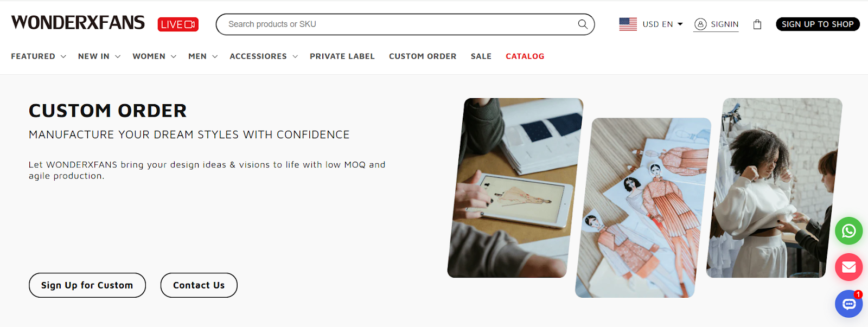Open the PRIVATE LABEL menu item

tap(342, 56)
